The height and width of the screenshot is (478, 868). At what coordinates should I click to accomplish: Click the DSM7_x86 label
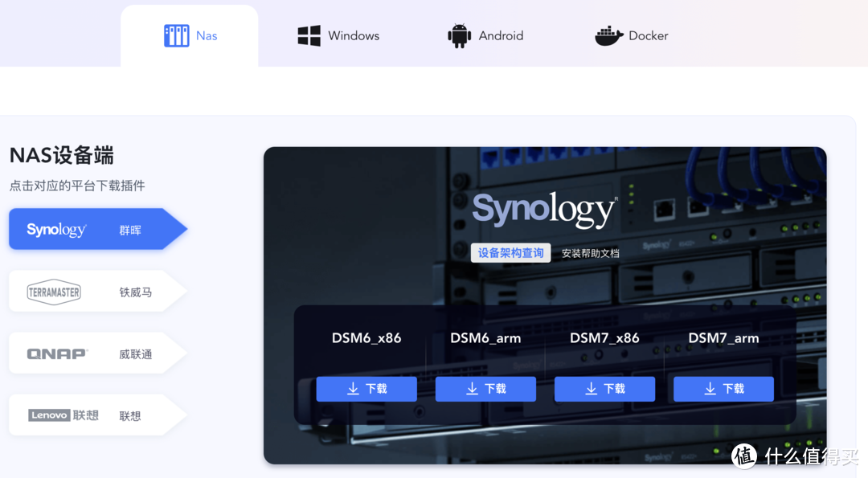(x=604, y=338)
